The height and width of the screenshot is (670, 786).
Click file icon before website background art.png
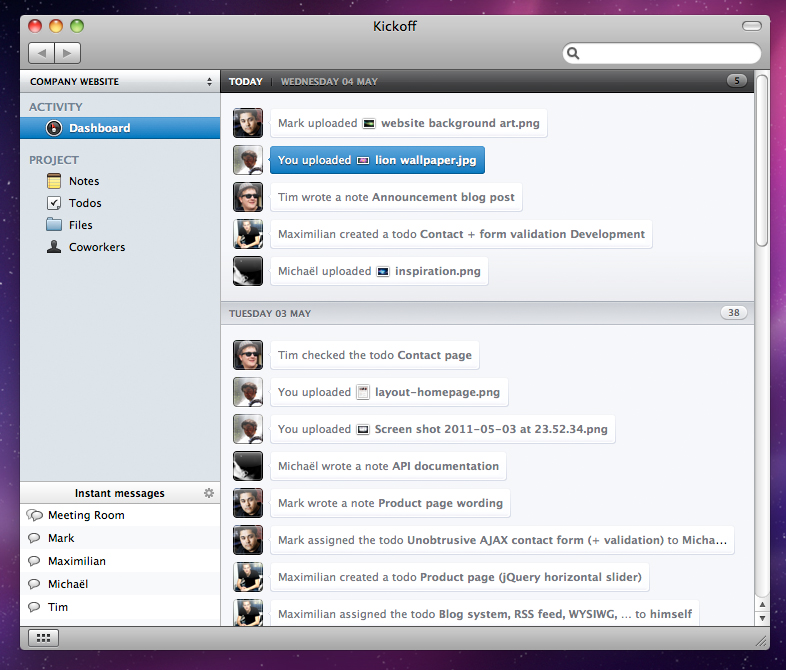(x=369, y=123)
